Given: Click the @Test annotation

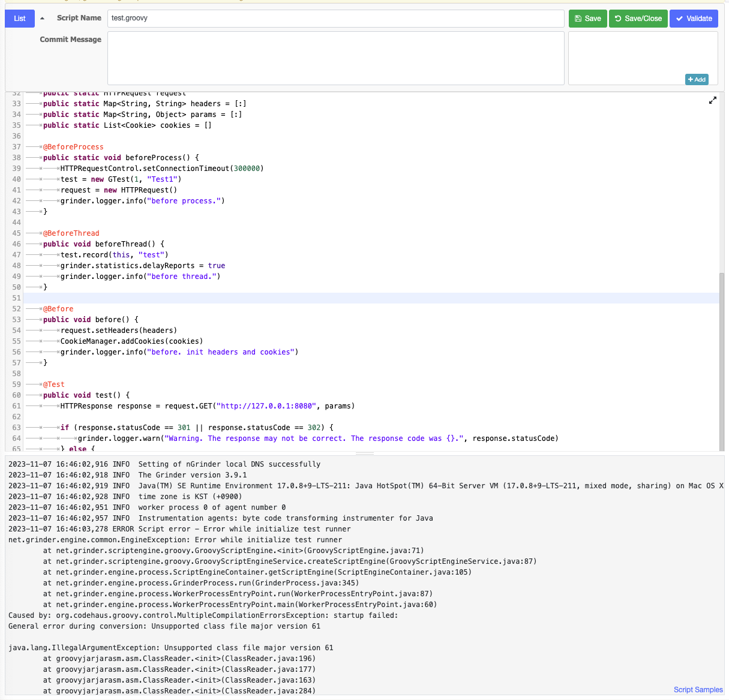Looking at the screenshot, I should 54,384.
